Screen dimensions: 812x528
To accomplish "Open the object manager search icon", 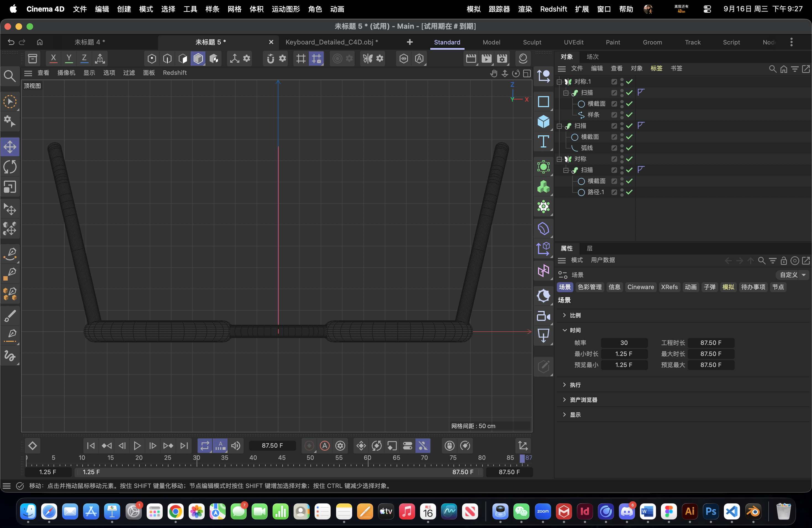I will [x=773, y=69].
